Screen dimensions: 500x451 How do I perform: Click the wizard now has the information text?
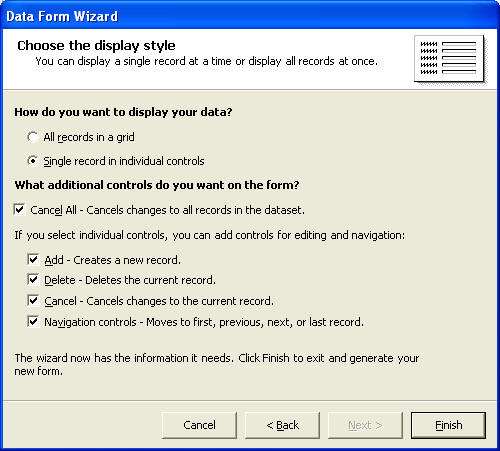pyautogui.click(x=217, y=364)
